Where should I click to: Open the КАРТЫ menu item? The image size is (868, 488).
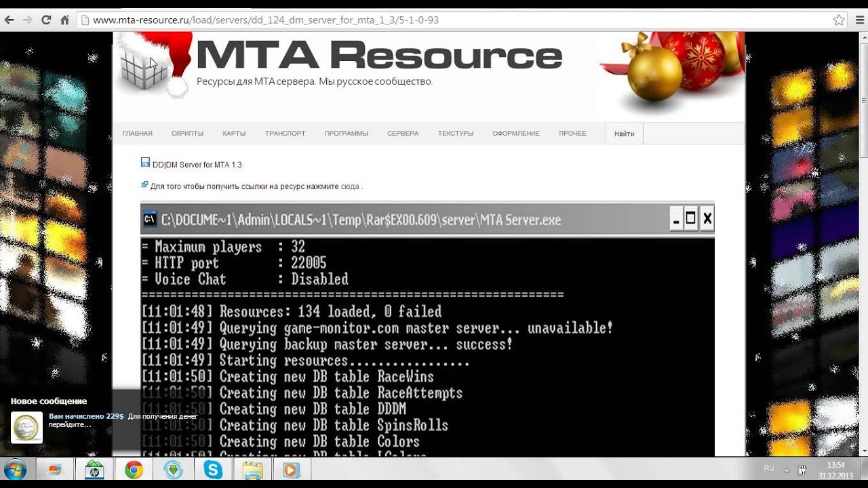(x=234, y=134)
